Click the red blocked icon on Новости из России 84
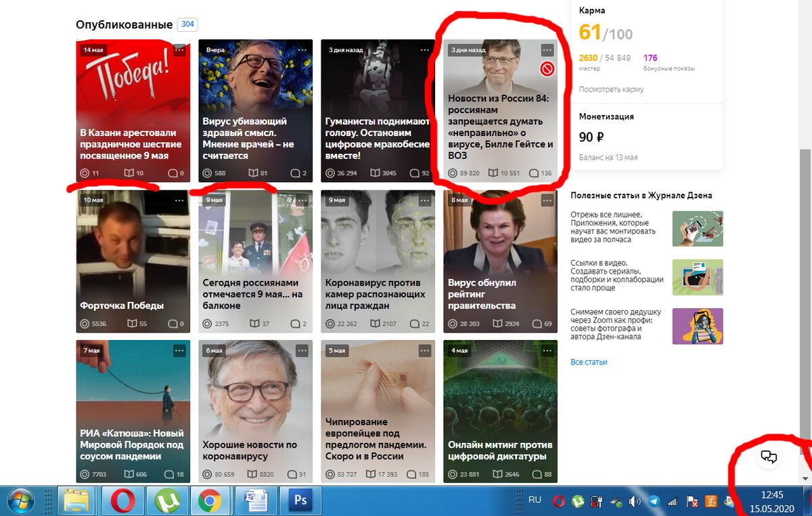 click(x=547, y=69)
